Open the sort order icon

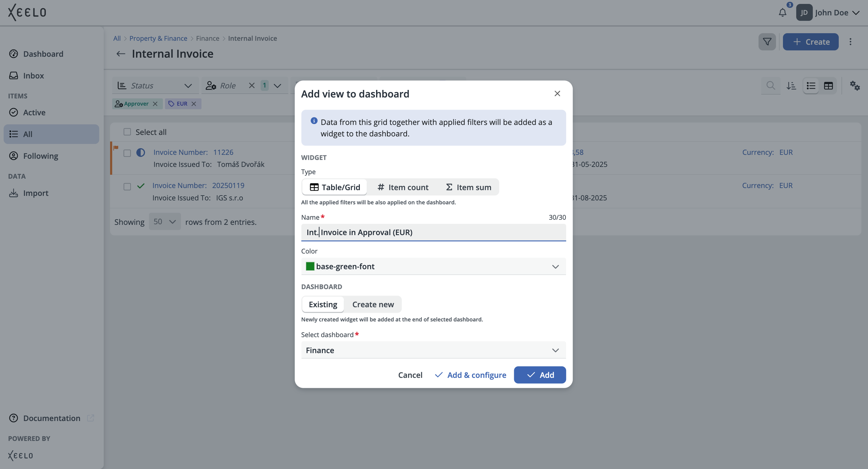(x=791, y=86)
